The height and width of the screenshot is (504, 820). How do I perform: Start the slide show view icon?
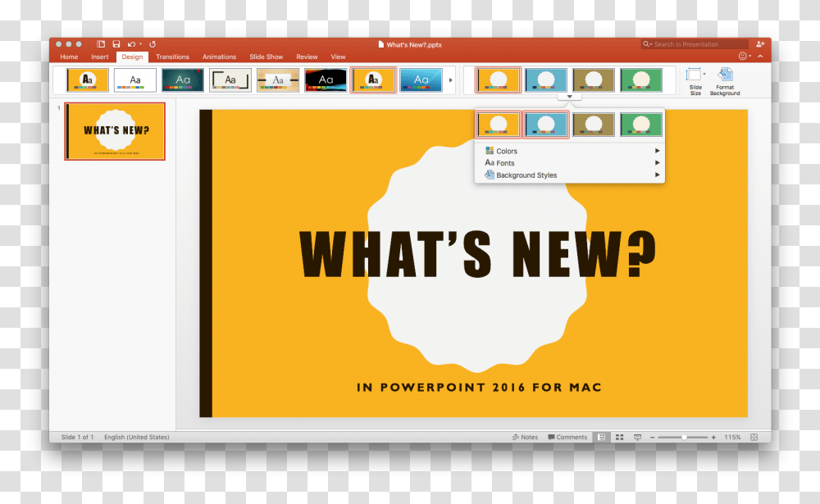[637, 437]
